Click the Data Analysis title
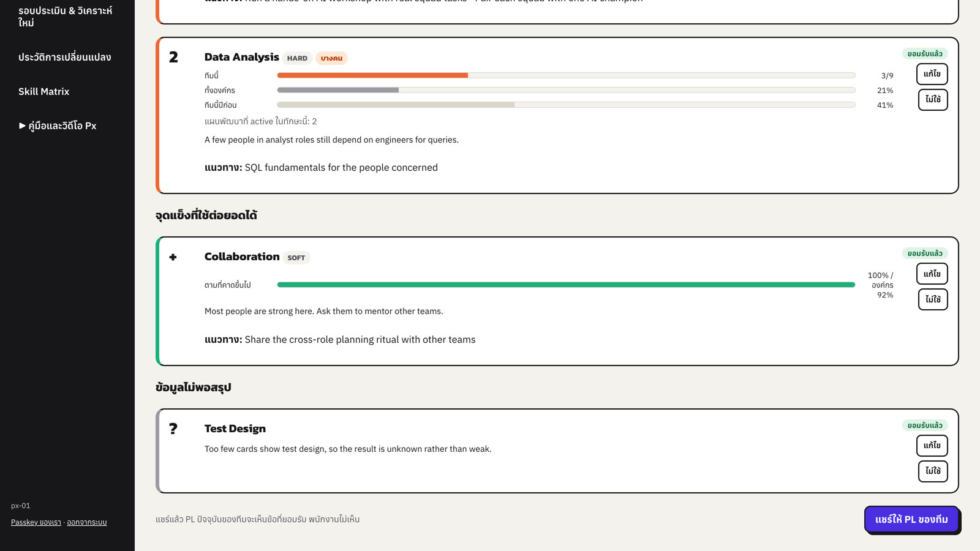This screenshot has height=551, width=980. pyautogui.click(x=242, y=57)
